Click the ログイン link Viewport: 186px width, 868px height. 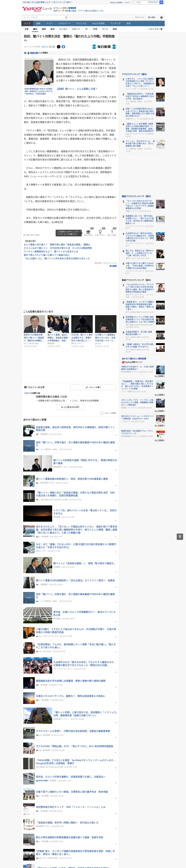57,11
